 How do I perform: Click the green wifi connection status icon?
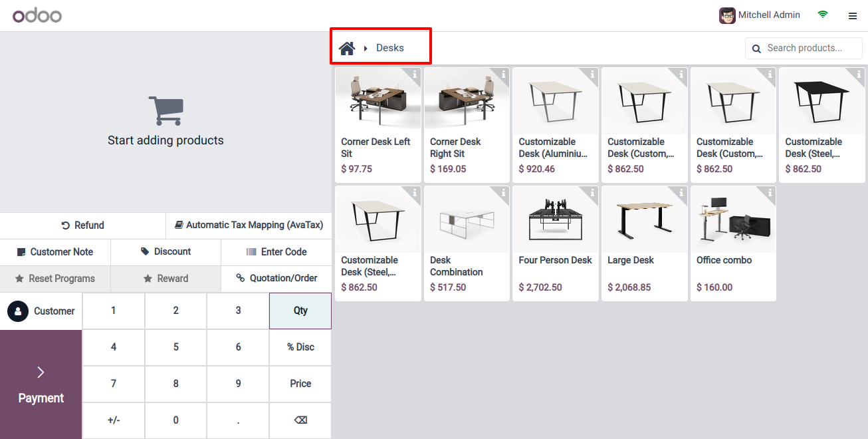[823, 15]
